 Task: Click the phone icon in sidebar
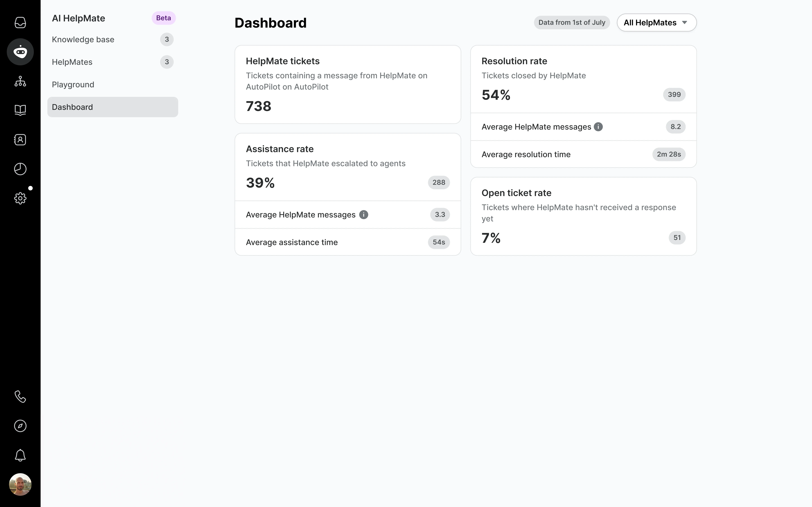coord(20,397)
